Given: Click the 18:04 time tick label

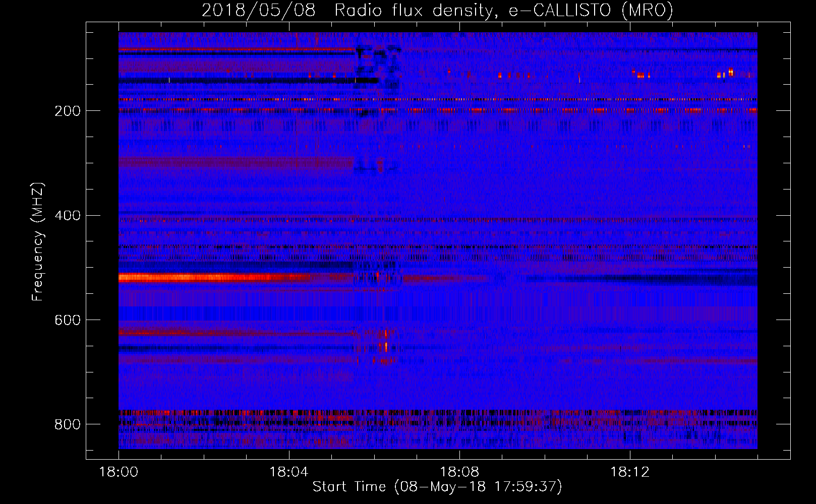Looking at the screenshot, I should click(289, 472).
